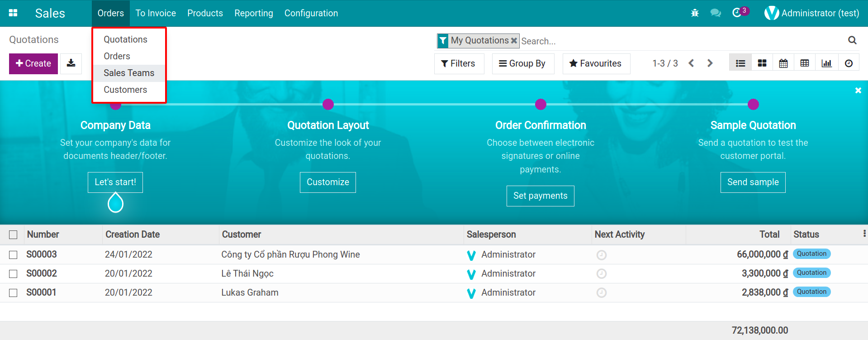The width and height of the screenshot is (868, 340).
Task: Open the apps grid home menu
Action: click(13, 13)
